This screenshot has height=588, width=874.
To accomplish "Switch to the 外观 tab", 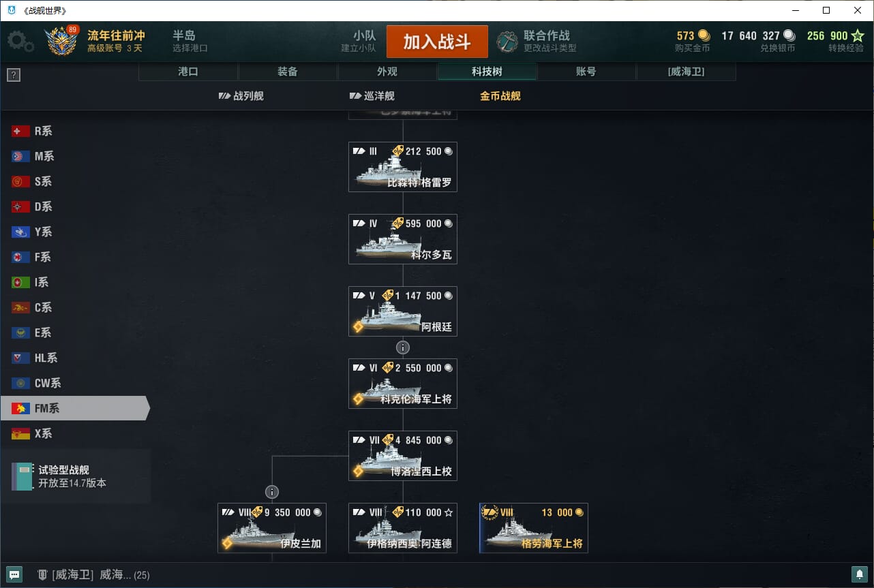I will 387,72.
